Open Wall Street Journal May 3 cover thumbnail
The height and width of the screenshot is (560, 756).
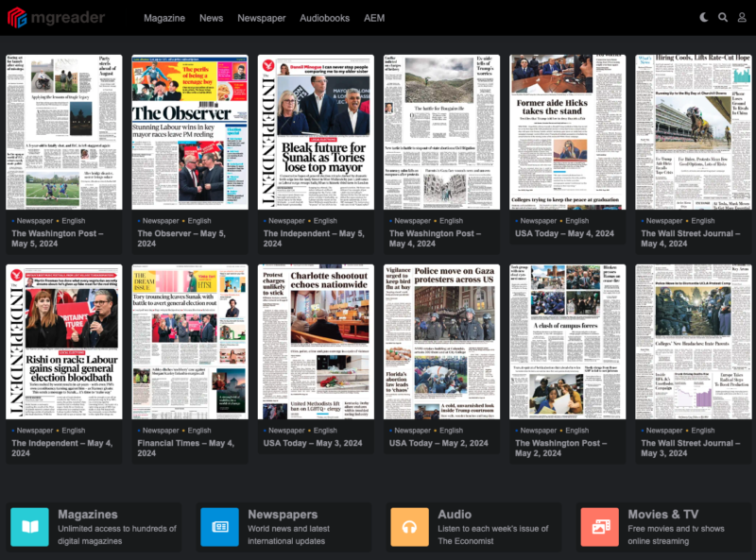tap(693, 342)
